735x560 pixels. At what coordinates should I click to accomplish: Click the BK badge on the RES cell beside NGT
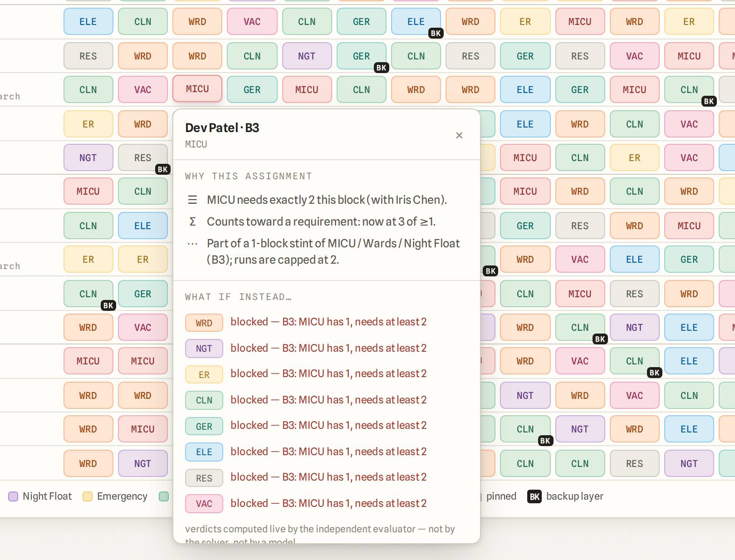162,169
